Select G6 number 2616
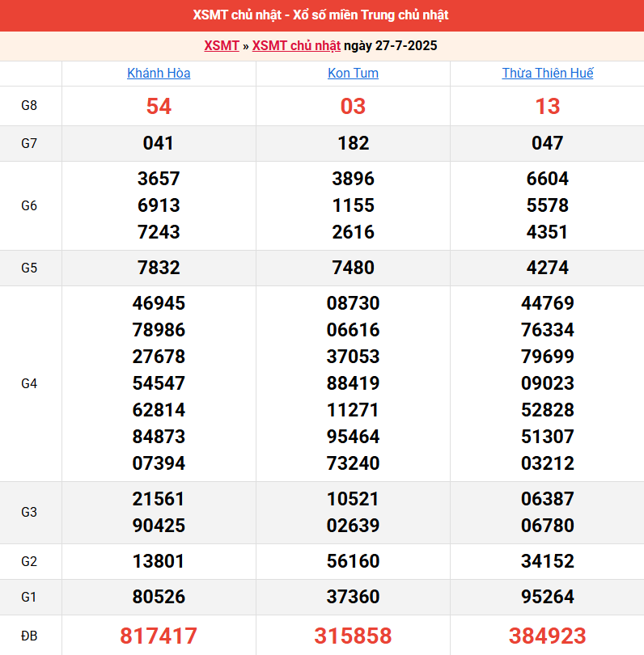The image size is (644, 655). tap(353, 232)
